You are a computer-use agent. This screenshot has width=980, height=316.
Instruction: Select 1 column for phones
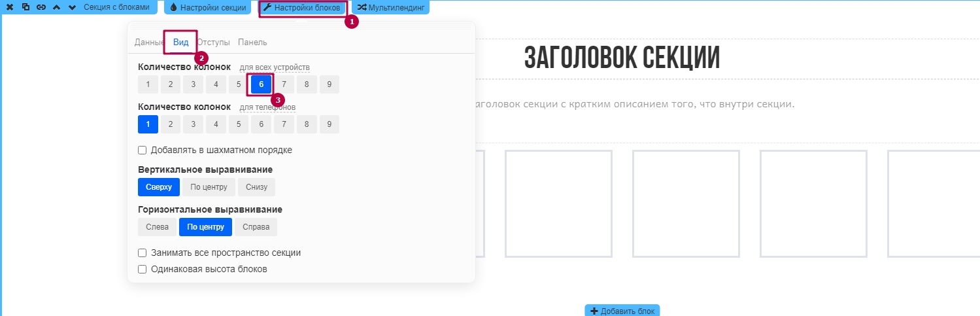coord(148,124)
